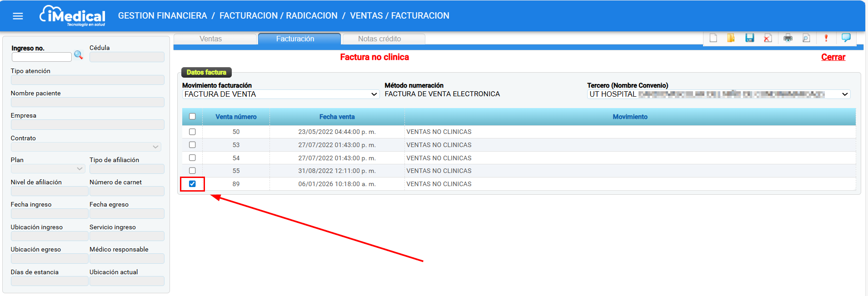
Task: Click the Tipo atención field
Action: pyautogui.click(x=88, y=80)
